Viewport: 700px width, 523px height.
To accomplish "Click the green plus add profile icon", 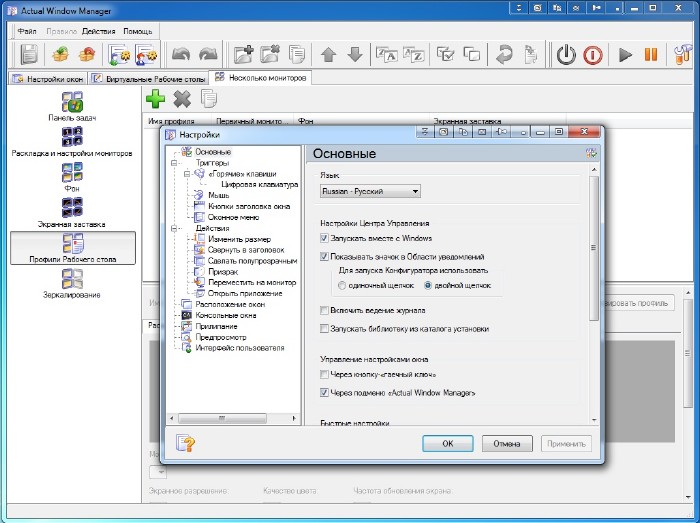I will coord(155,98).
